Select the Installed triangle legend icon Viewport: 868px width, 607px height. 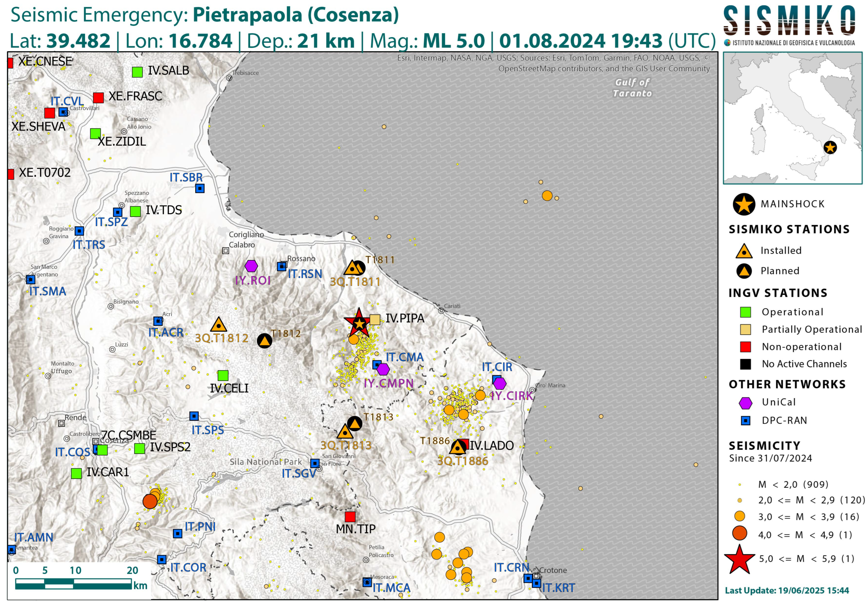coord(744,251)
